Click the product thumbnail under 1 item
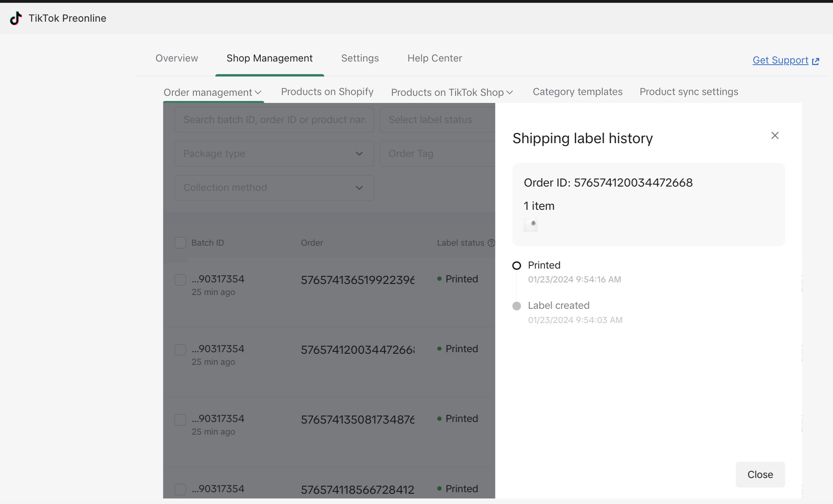The image size is (833, 504). [531, 225]
